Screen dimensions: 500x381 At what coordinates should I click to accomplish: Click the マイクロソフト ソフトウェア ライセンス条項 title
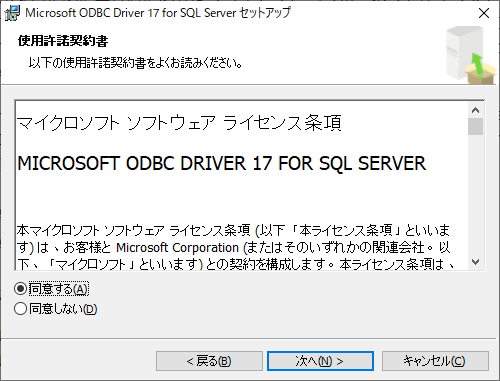tap(179, 123)
